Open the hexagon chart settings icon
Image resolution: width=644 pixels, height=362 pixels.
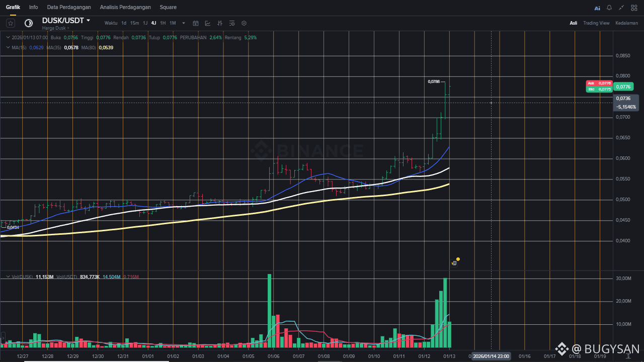244,23
